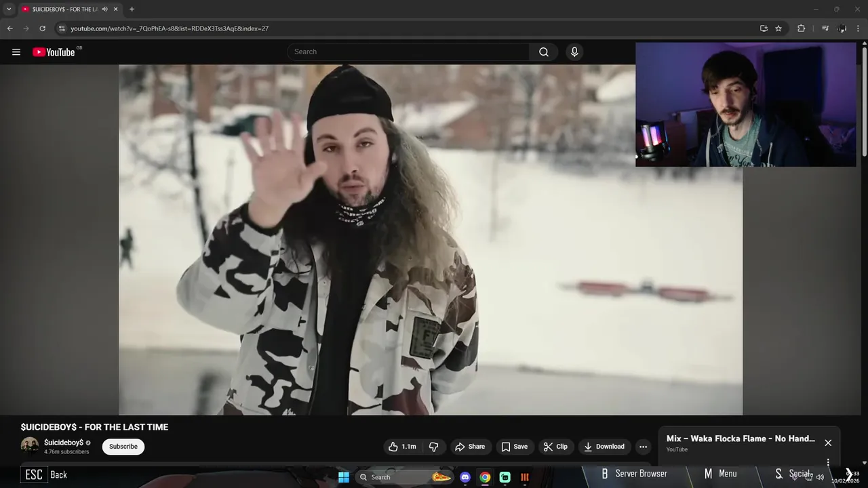Open the YouTube hamburger guide menu

[x=16, y=52]
